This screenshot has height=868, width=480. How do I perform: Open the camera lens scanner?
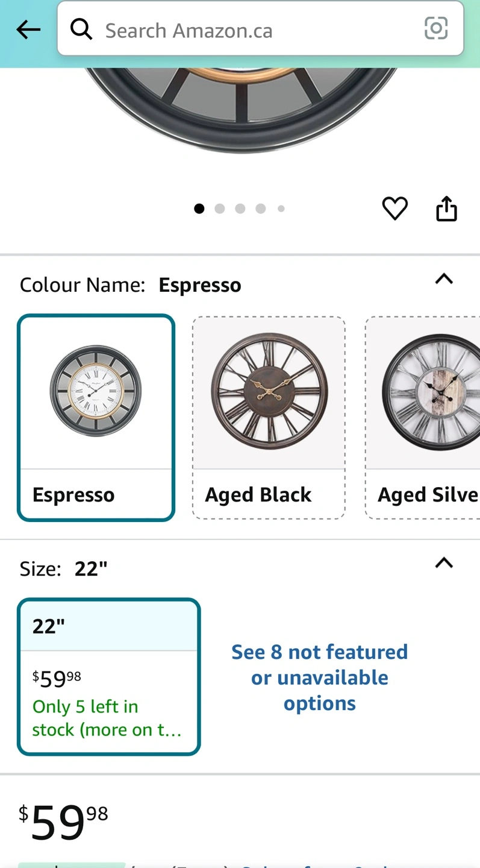click(x=435, y=28)
